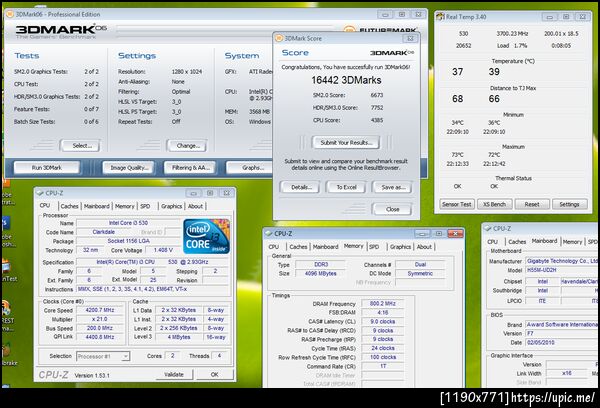600x408 pixels.
Task: Submit Your Results in 3DMark Score
Action: [346, 142]
